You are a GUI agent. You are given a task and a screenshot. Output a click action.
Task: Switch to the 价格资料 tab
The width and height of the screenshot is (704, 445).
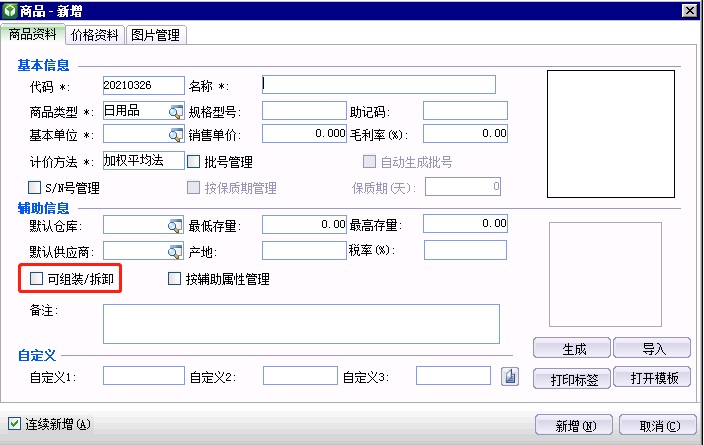pos(96,35)
